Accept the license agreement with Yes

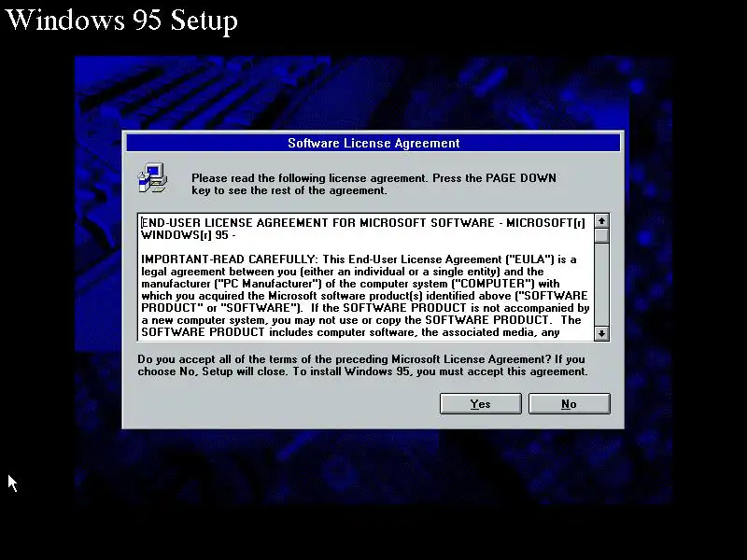(x=480, y=404)
